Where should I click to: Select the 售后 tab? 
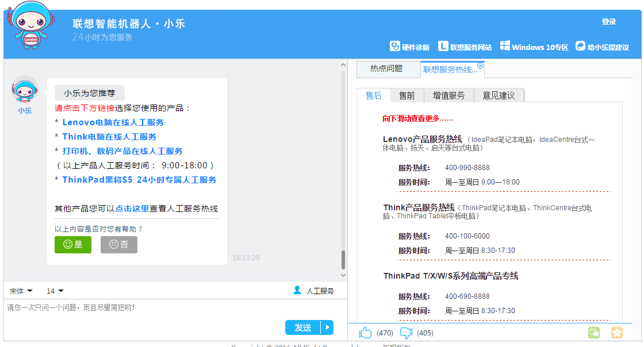(373, 95)
